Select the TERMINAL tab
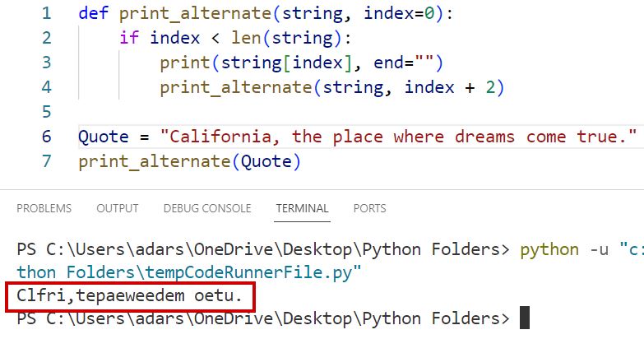This screenshot has width=644, height=353. click(303, 208)
